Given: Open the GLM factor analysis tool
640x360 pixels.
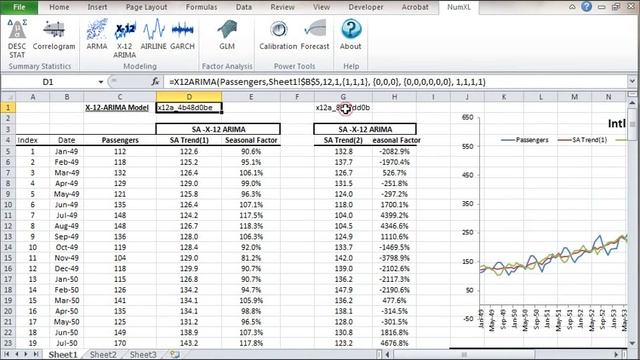Looking at the screenshot, I should (227, 35).
